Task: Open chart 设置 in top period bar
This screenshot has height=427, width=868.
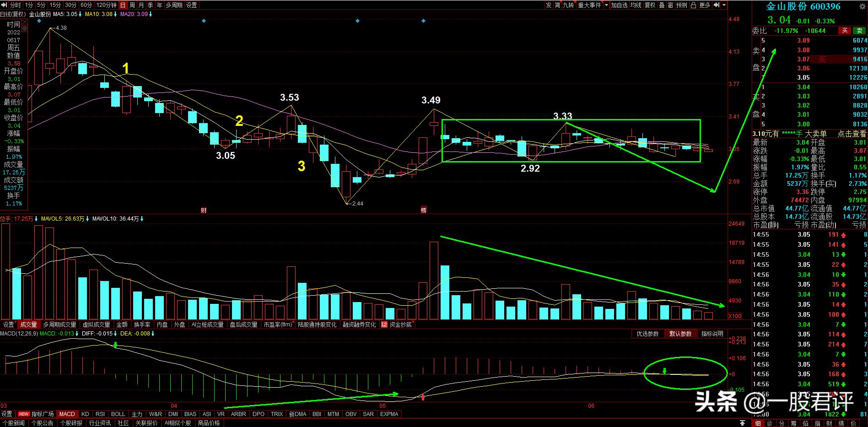Action: click(192, 5)
